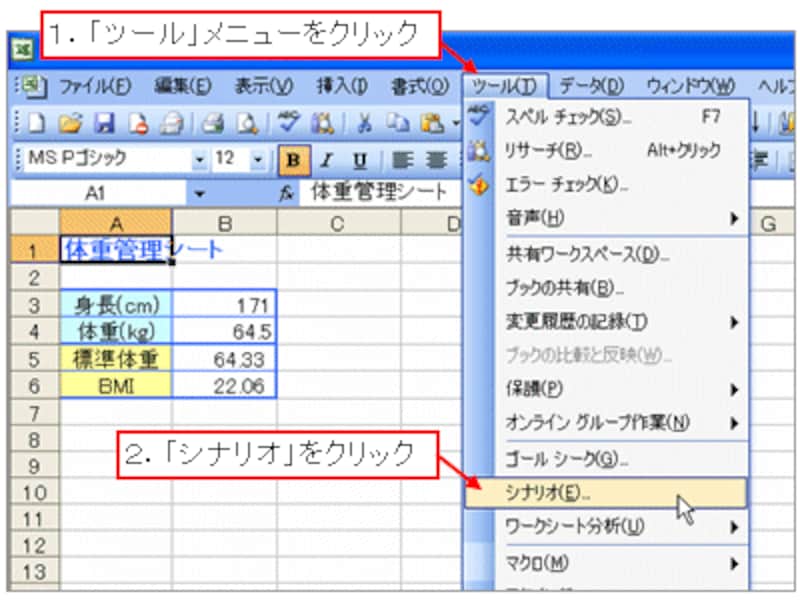Click the Name Box showing A1
The height and width of the screenshot is (600, 800).
tap(97, 194)
